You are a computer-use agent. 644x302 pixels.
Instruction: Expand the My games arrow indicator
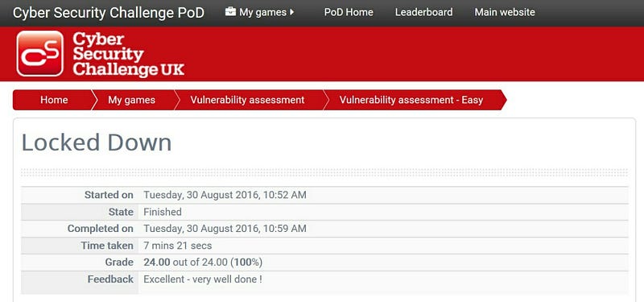(x=292, y=12)
